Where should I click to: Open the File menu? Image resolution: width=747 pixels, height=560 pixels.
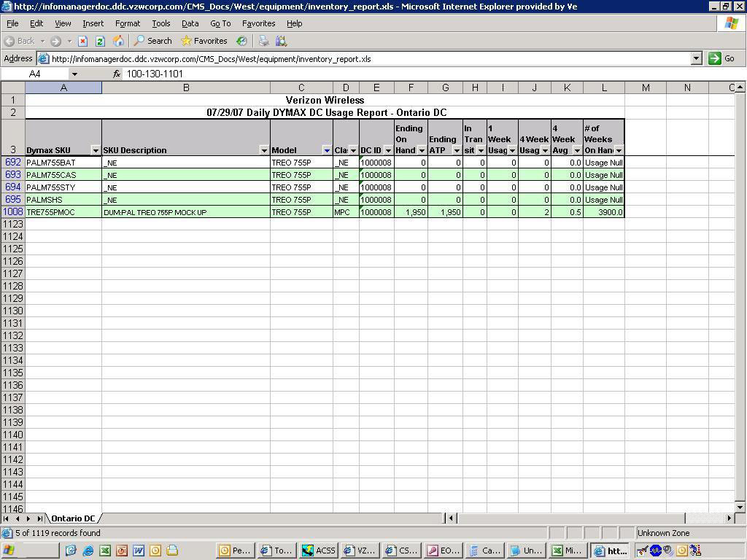click(12, 23)
